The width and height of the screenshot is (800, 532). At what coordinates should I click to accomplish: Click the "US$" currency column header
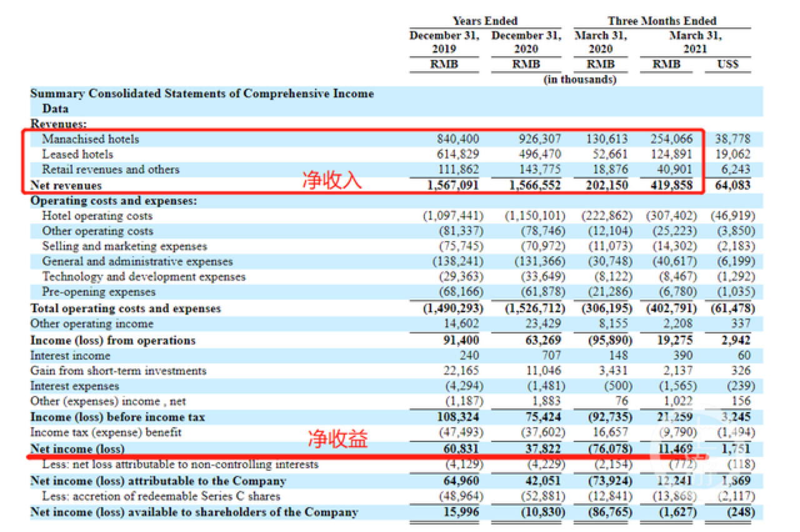[x=728, y=64]
